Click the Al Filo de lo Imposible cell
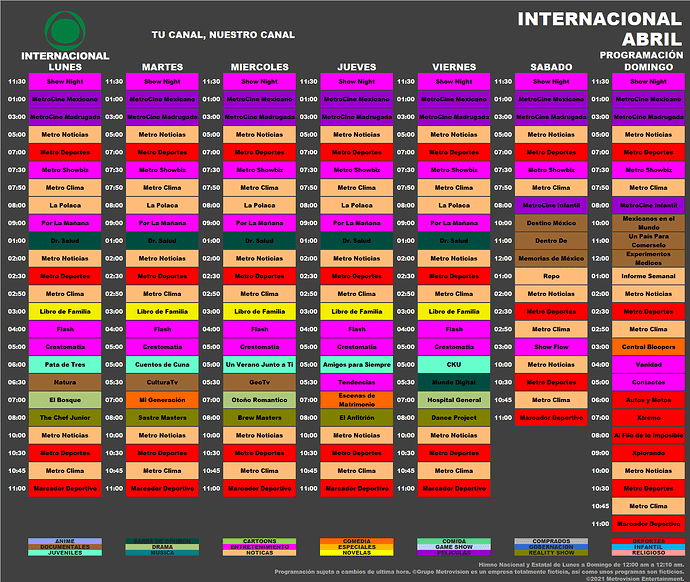The height and width of the screenshot is (582, 690). pos(649,435)
